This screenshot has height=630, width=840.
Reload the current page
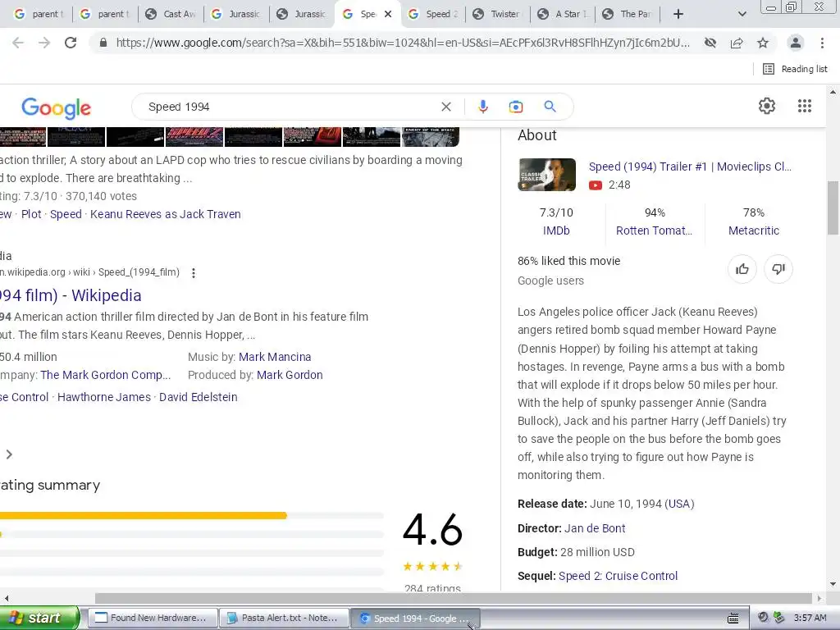pyautogui.click(x=71, y=43)
